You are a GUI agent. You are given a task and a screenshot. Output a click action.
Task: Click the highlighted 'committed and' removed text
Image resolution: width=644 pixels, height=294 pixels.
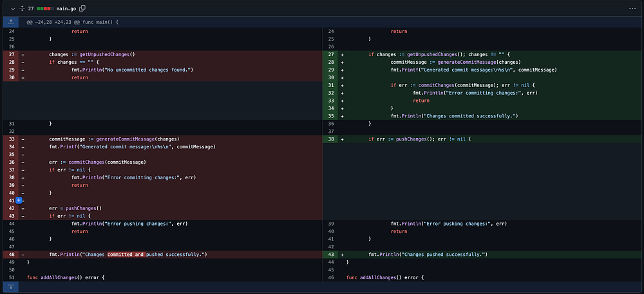click(126, 255)
